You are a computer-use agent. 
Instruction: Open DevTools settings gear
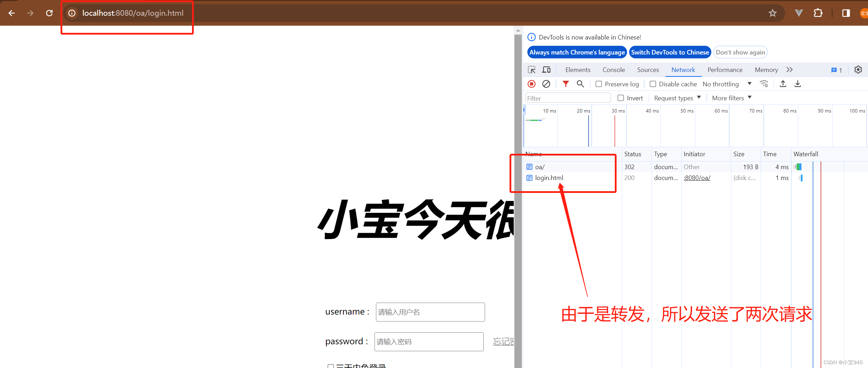pyautogui.click(x=858, y=70)
